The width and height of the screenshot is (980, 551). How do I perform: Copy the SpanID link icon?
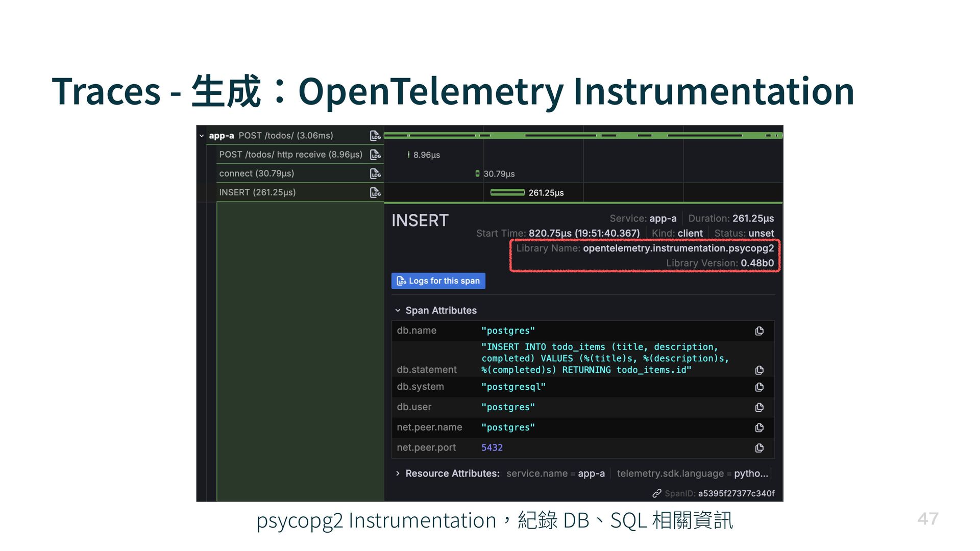(657, 493)
